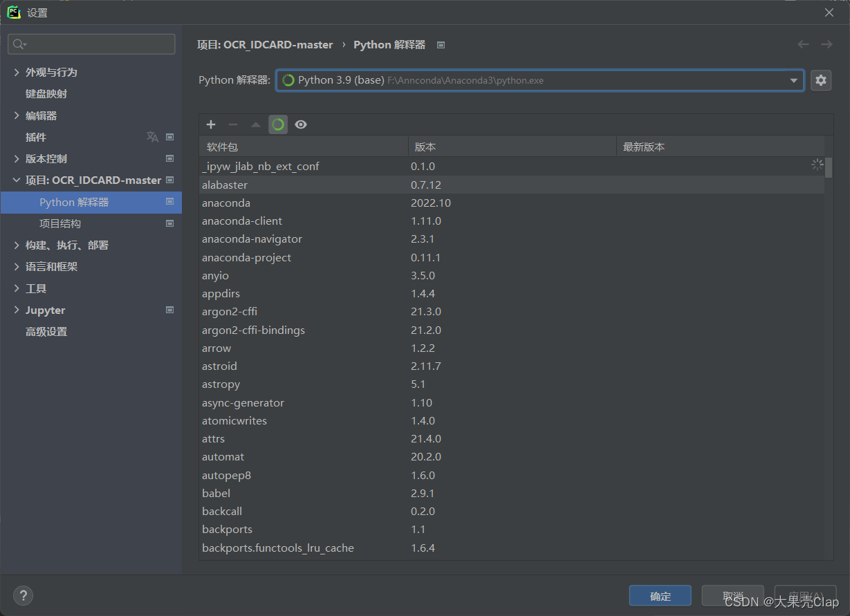Click the upgrade package arrow icon
The width and height of the screenshot is (850, 616).
(256, 124)
